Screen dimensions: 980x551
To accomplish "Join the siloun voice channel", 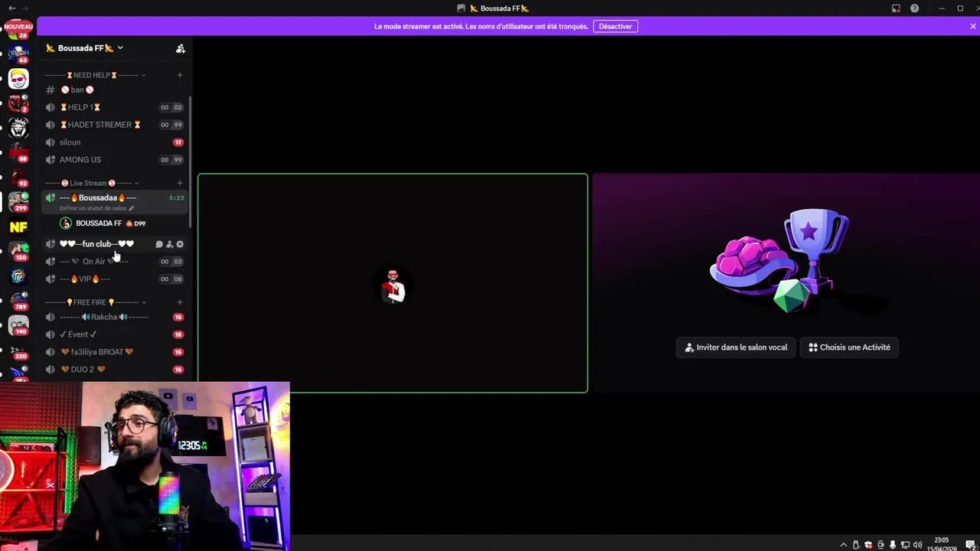I will (x=115, y=142).
